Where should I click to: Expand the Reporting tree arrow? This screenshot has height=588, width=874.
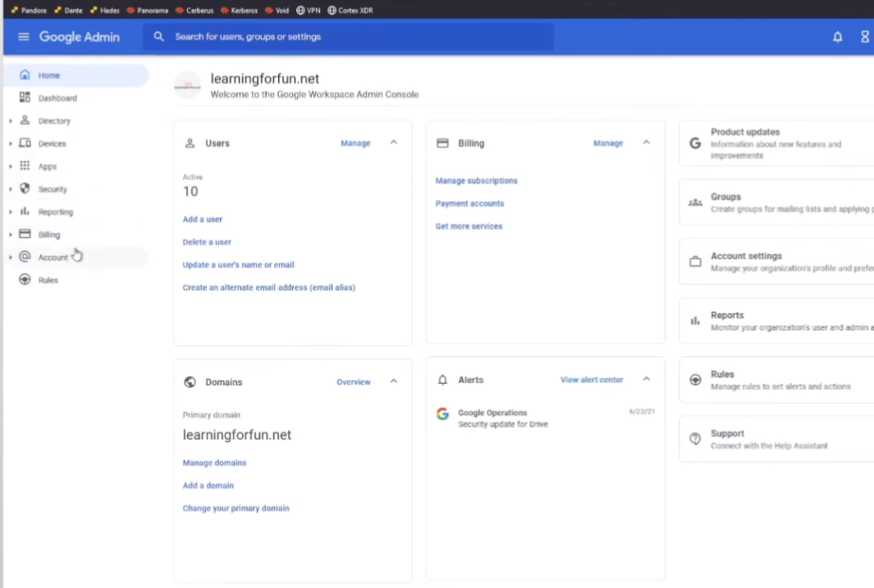pyautogui.click(x=10, y=212)
